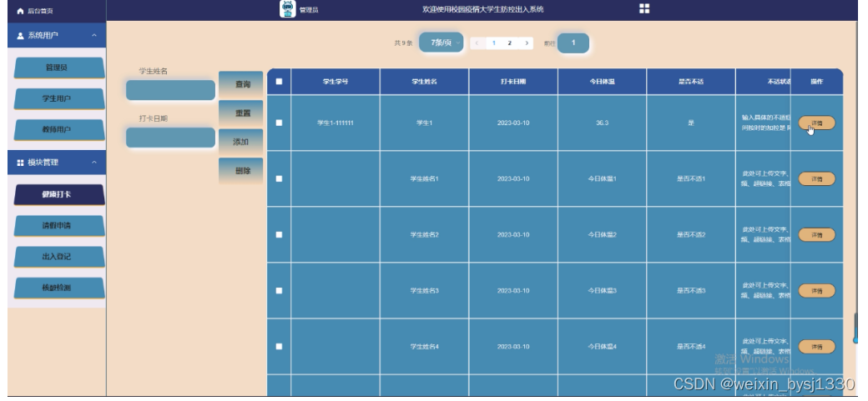Click the 是否不适4 cell
The width and height of the screenshot is (868, 401).
[x=691, y=346]
